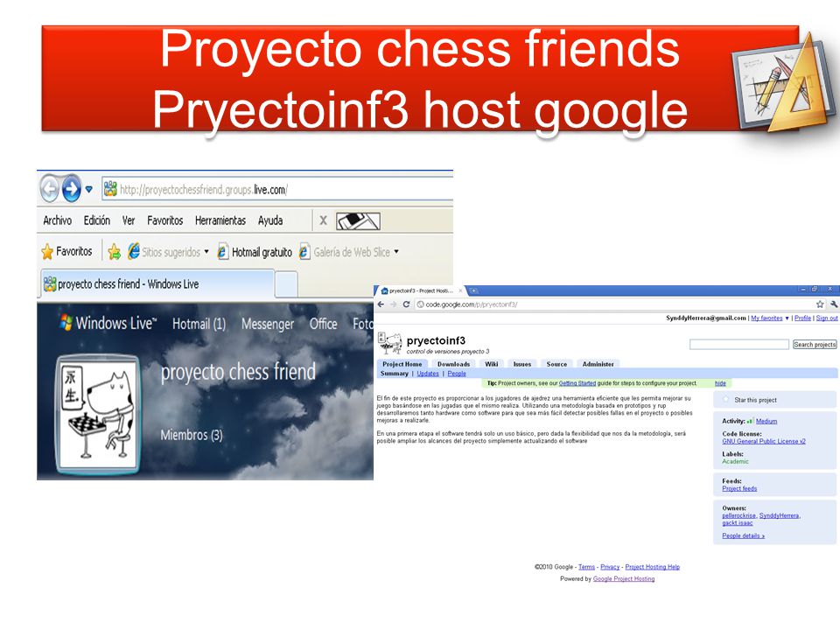Switch to the Source tab
Viewport: 840px width, 630px height.
coord(556,364)
